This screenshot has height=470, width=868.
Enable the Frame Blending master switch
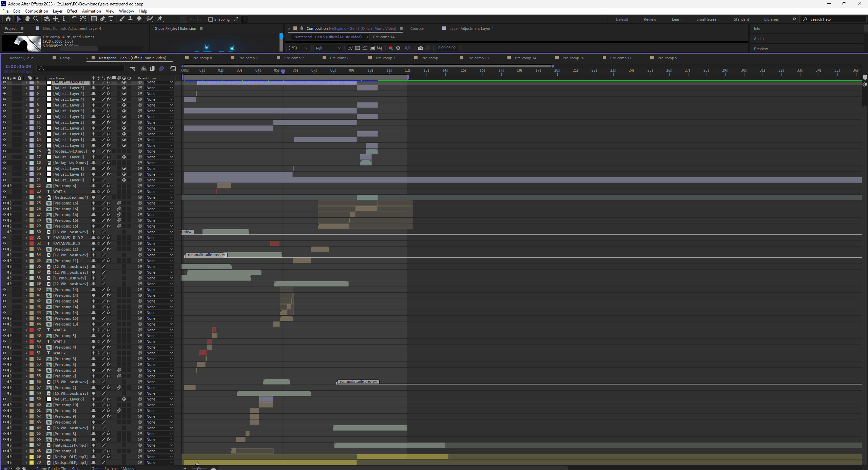click(x=153, y=68)
